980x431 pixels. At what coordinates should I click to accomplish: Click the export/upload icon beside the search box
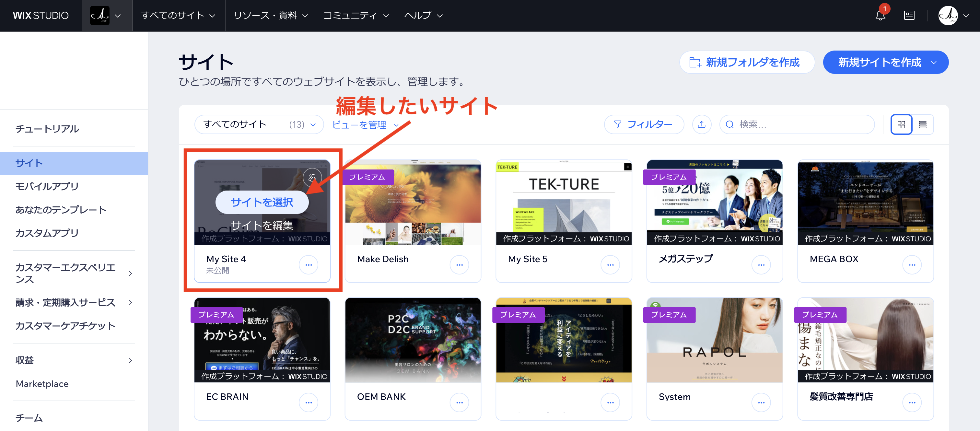(x=702, y=124)
